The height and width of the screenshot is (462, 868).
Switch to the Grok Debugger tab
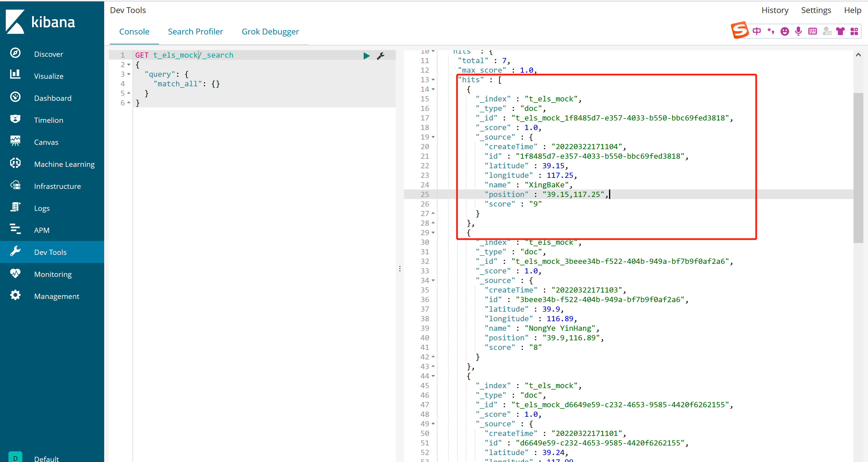270,32
